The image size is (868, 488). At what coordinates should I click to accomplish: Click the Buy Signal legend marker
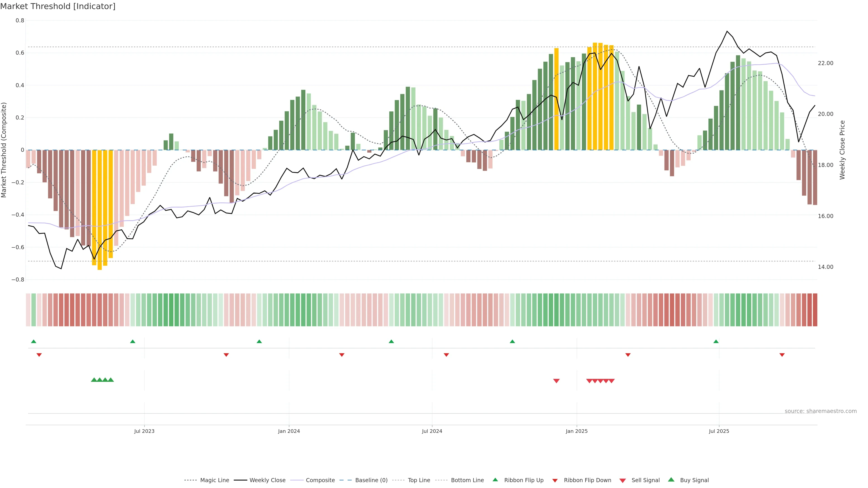[671, 480]
